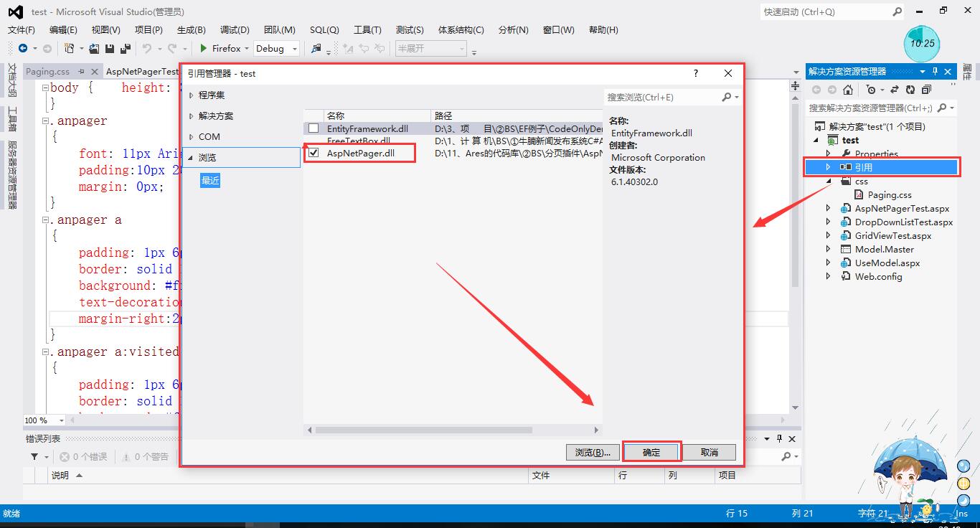Collapse the 浏览 category in reference manager
The width and height of the screenshot is (980, 528).
coord(191,158)
